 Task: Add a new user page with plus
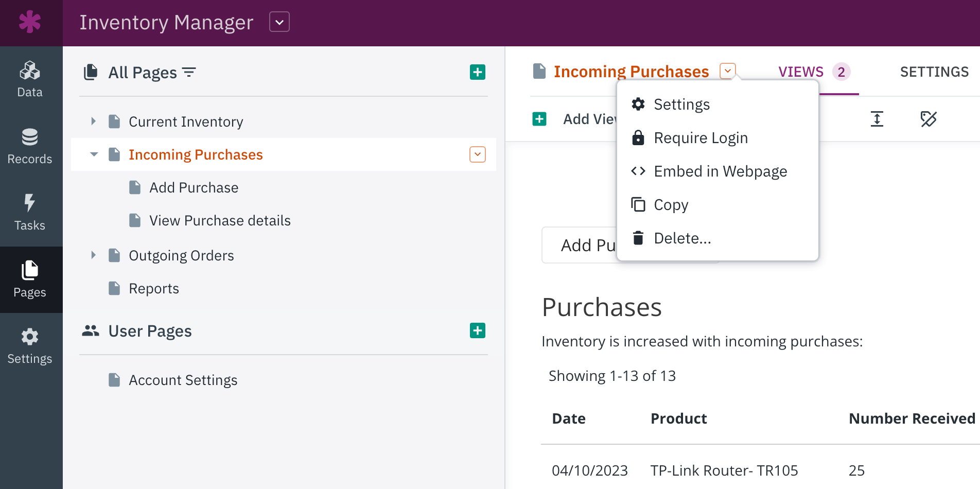477,330
